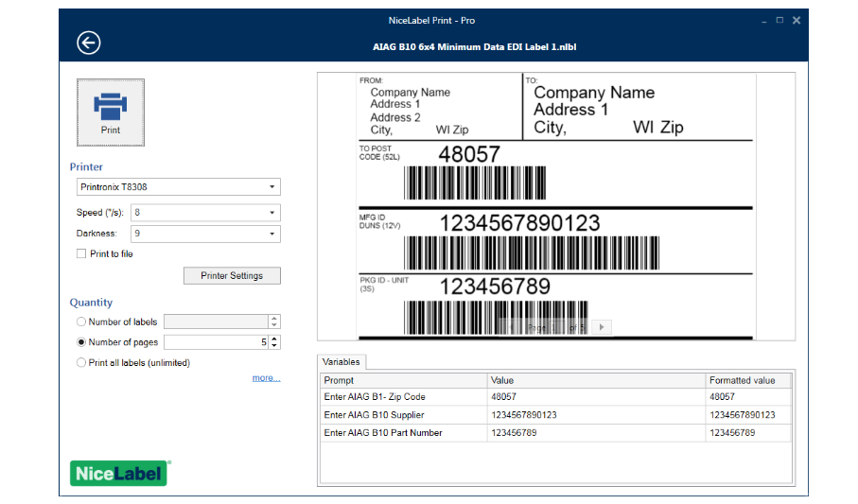This screenshot has height=504, width=858.
Task: Click the NiceLabel logo
Action: (119, 474)
